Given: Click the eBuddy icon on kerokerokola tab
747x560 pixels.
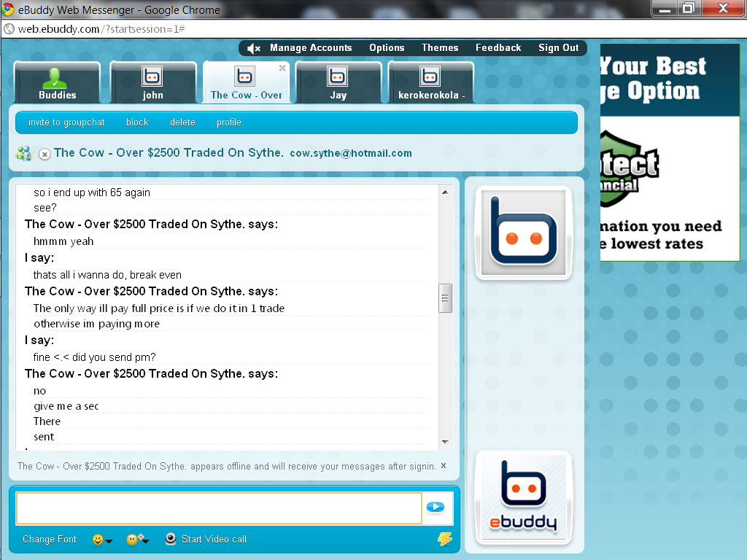Looking at the screenshot, I should 430,76.
